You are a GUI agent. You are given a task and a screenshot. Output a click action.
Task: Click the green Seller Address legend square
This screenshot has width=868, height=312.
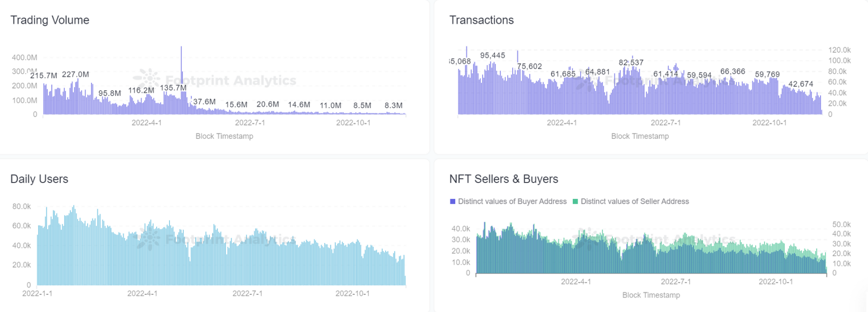(575, 201)
